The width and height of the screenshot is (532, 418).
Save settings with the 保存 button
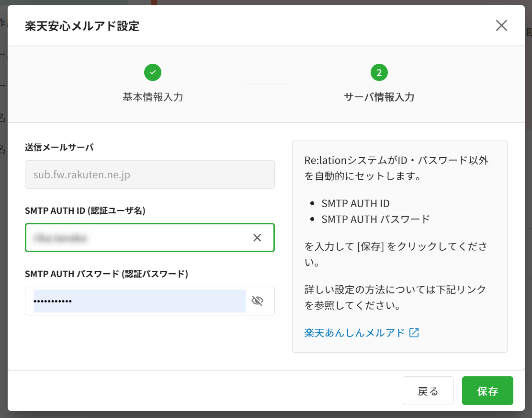coord(487,391)
